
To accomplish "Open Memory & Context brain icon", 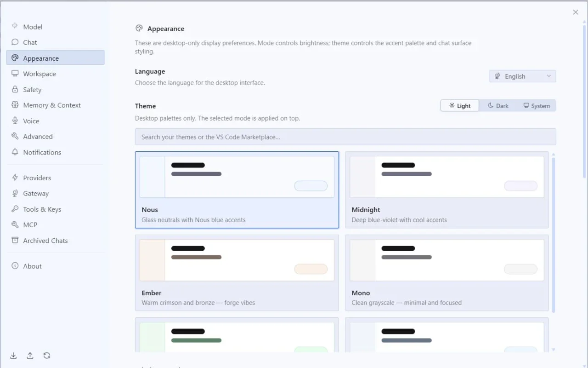I will (x=15, y=105).
